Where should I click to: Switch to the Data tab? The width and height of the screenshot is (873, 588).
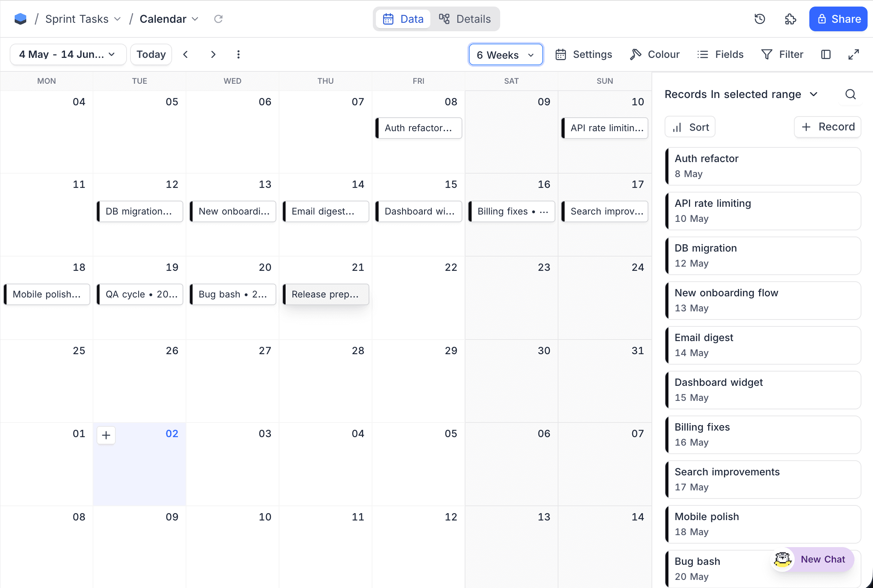[403, 19]
